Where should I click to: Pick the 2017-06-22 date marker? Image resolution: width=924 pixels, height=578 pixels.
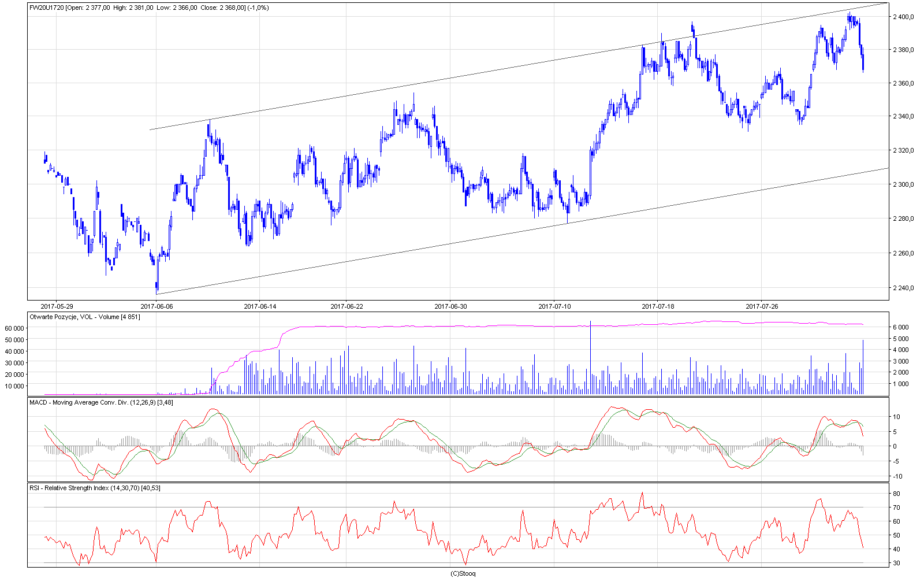[x=346, y=306]
